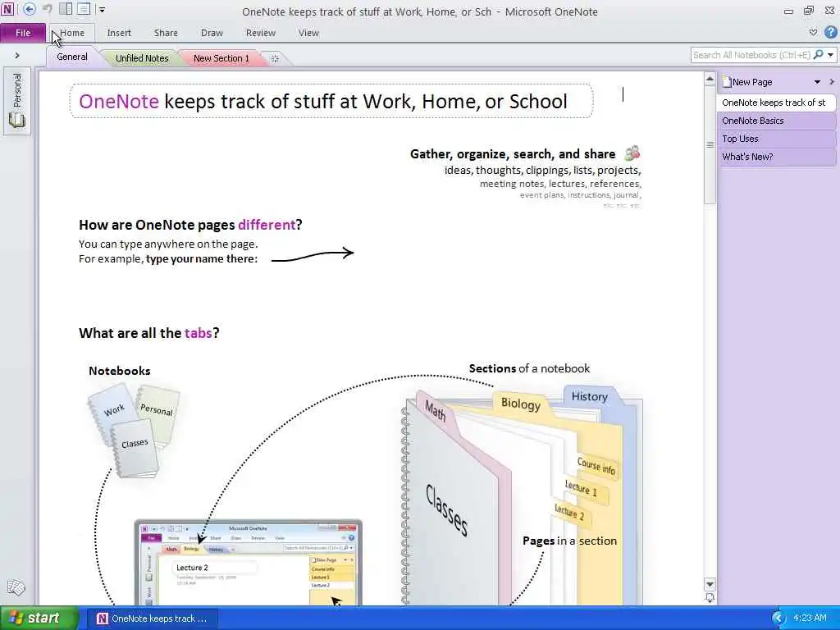The image size is (840, 630).
Task: Select the 'OneNote keeps track of st' page
Action: click(776, 103)
